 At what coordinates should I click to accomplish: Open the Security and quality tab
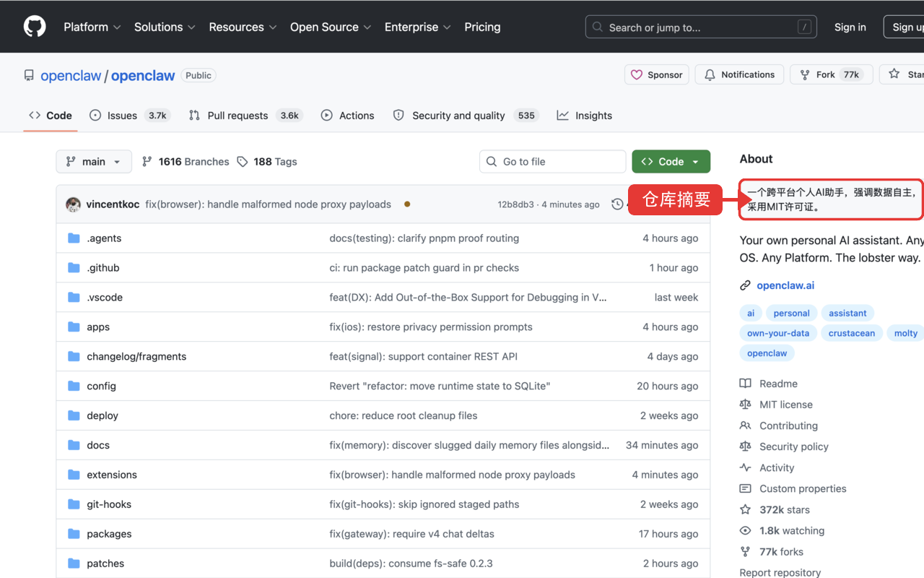pyautogui.click(x=466, y=116)
